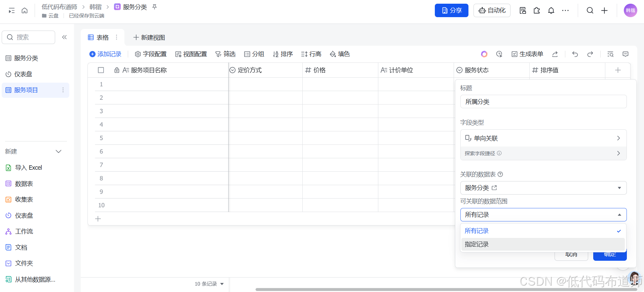Create new 工作流
This screenshot has width=644, height=292.
click(x=20, y=232)
